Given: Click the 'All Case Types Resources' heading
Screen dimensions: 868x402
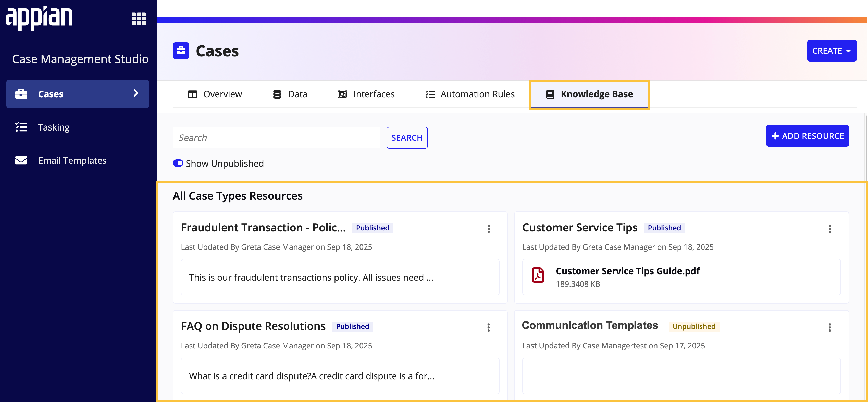Looking at the screenshot, I should 238,196.
